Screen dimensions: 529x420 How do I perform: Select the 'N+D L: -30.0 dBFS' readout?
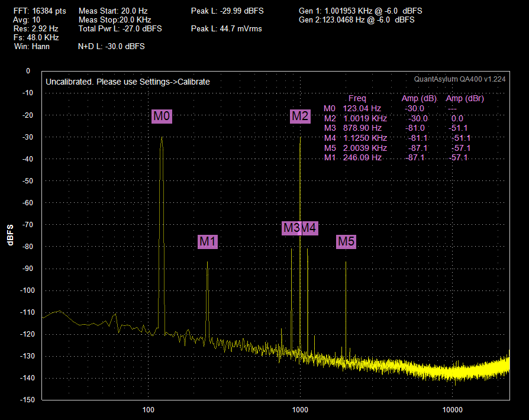coord(111,46)
